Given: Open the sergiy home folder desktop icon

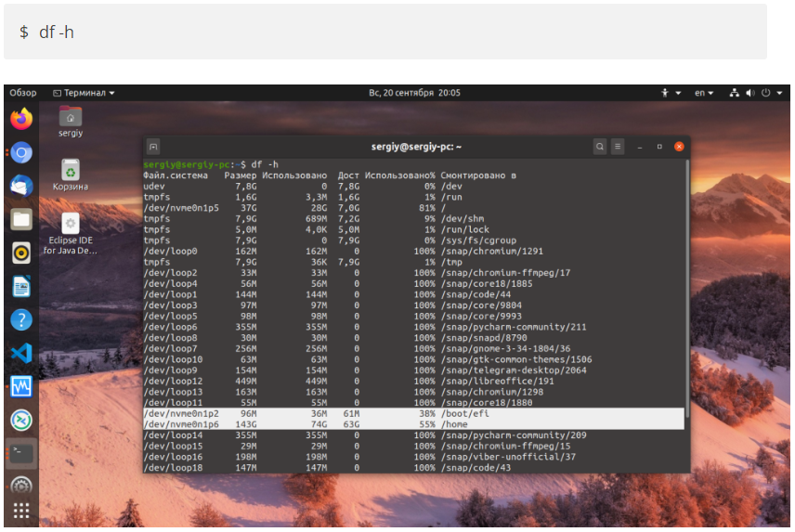Looking at the screenshot, I should (x=71, y=122).
